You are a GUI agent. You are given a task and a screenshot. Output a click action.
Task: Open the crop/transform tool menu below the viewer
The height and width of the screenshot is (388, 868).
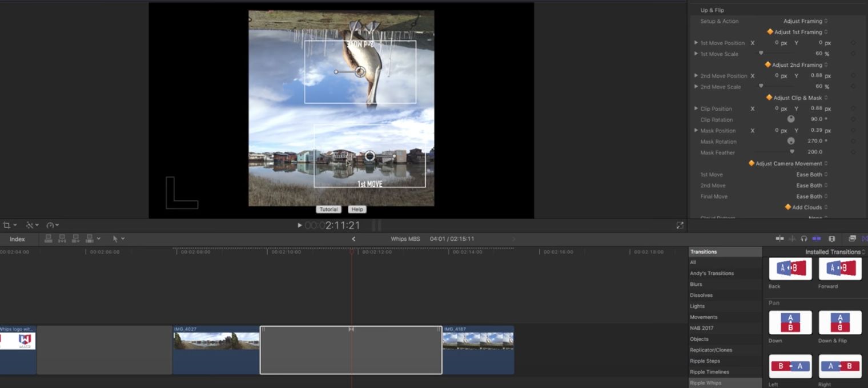(10, 225)
